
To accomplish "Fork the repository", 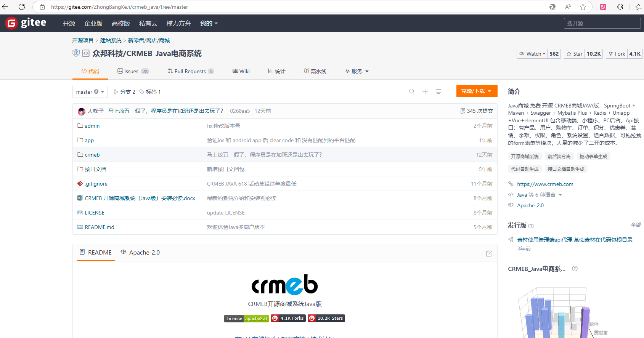I will tap(617, 54).
